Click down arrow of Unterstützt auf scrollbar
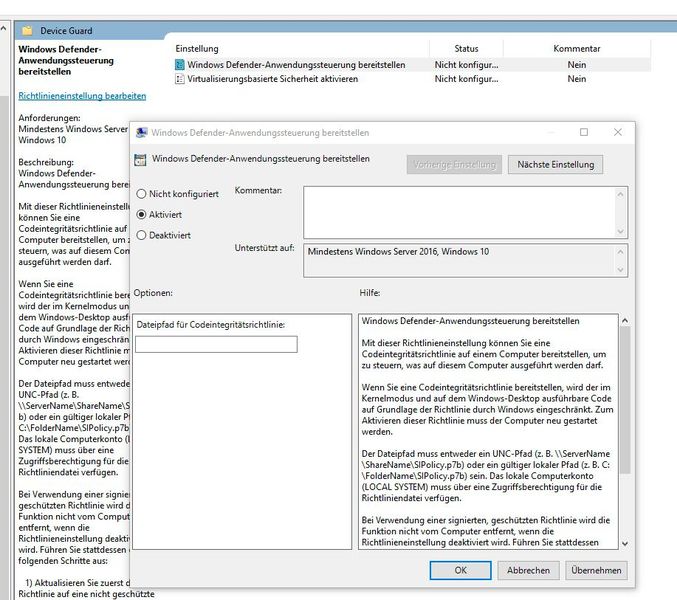Screen dimensions: 677x600 click(620, 270)
